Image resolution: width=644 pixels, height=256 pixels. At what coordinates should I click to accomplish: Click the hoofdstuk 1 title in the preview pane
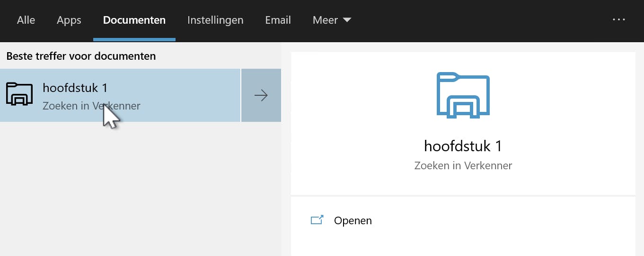pos(463,146)
